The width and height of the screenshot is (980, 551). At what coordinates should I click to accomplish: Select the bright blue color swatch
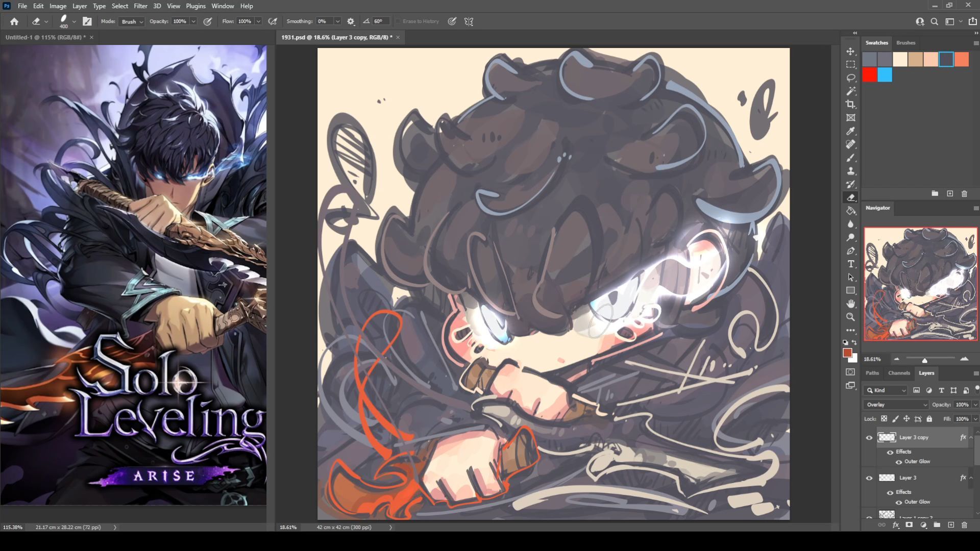(885, 75)
